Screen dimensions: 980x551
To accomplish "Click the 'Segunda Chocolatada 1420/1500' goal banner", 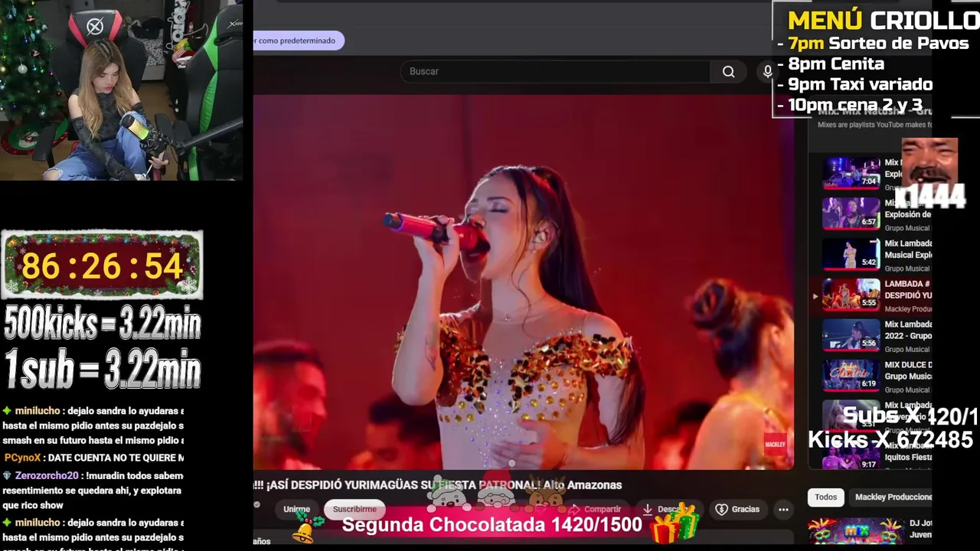I will 492,524.
